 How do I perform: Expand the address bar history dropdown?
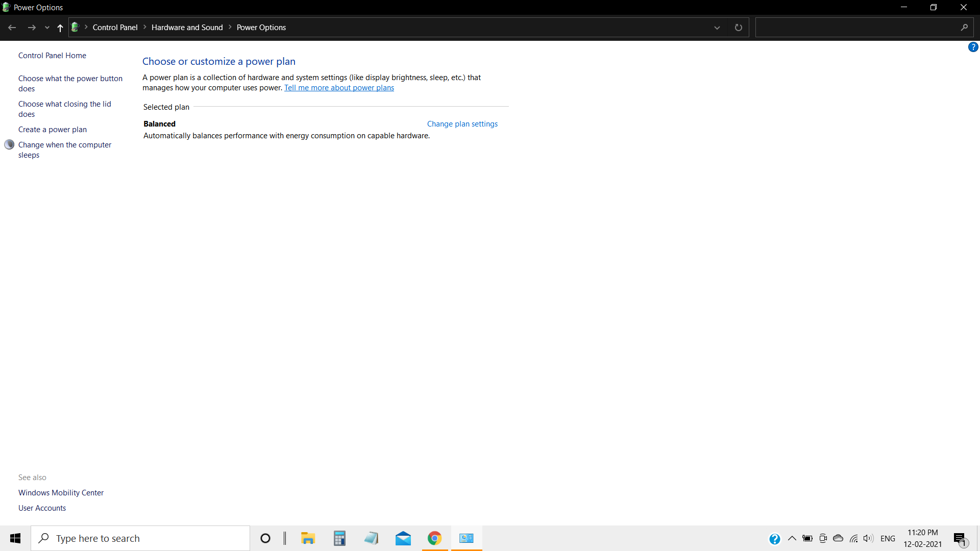(x=717, y=28)
